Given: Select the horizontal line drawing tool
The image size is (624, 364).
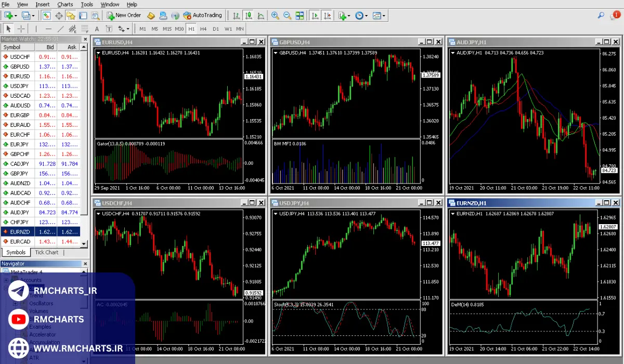Looking at the screenshot, I should click(48, 29).
